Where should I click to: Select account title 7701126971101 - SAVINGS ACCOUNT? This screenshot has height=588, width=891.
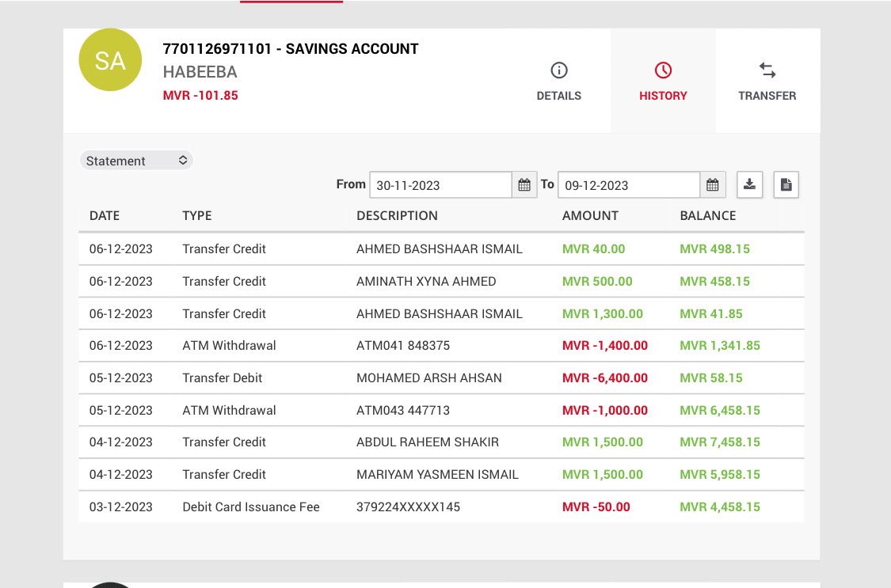pyautogui.click(x=291, y=49)
